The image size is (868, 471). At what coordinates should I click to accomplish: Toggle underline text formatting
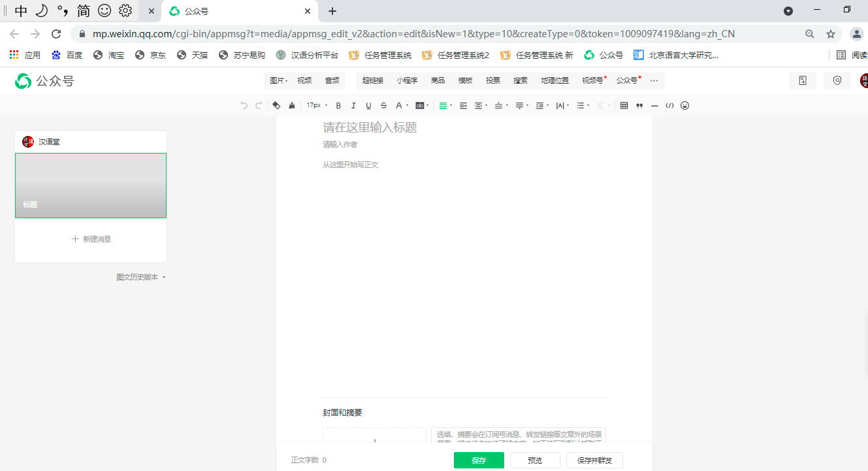point(368,106)
